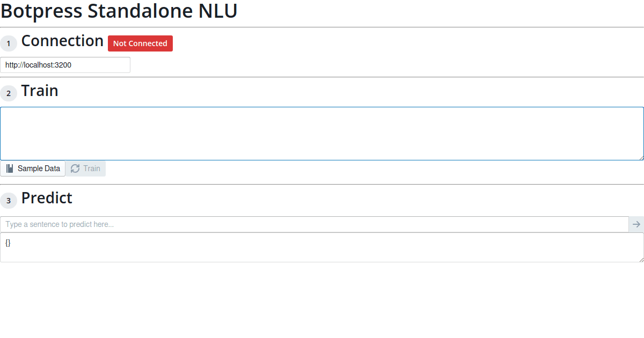This screenshot has height=338, width=644.
Task: Click the step 3 number badge
Action: tap(9, 201)
